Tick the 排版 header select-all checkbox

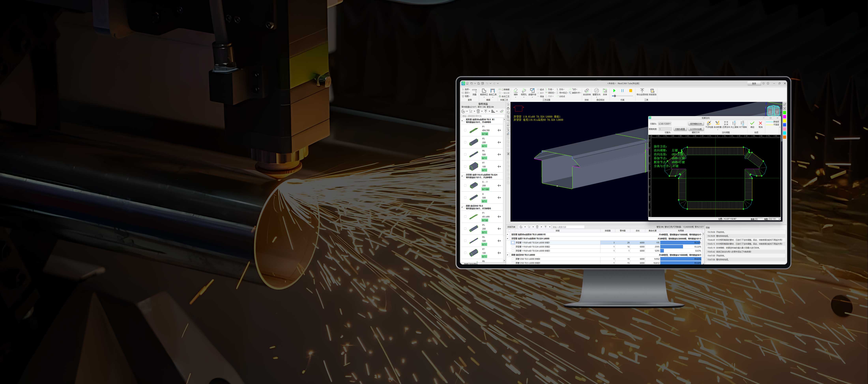pos(510,231)
